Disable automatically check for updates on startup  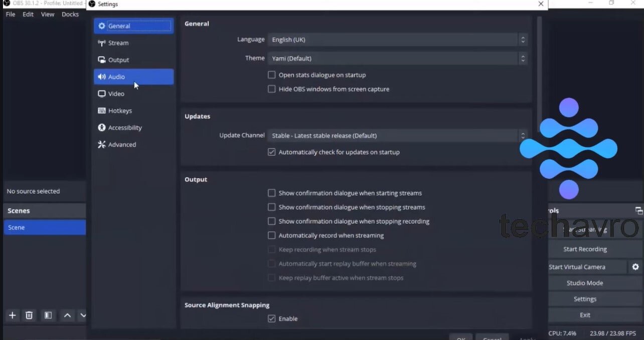point(271,152)
